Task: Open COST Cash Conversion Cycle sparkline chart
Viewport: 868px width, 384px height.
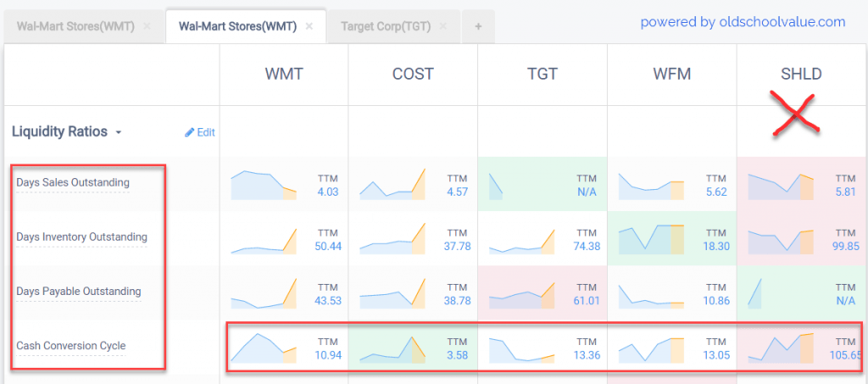Action: (392, 349)
